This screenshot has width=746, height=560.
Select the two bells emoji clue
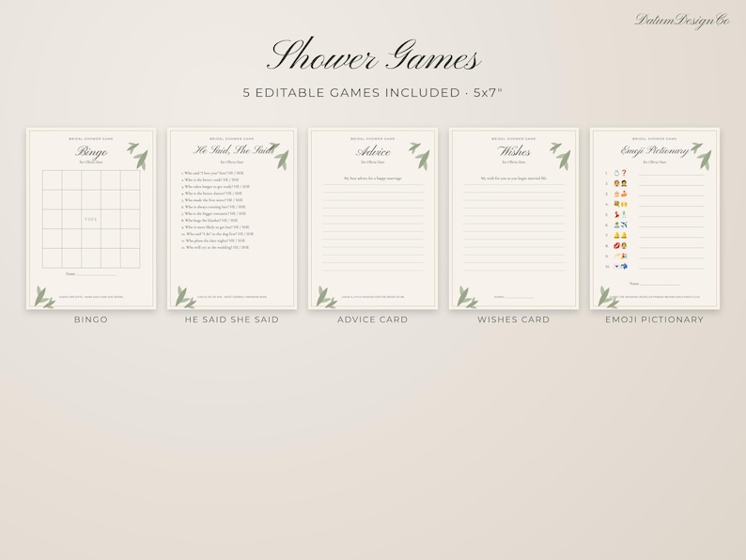click(620, 236)
